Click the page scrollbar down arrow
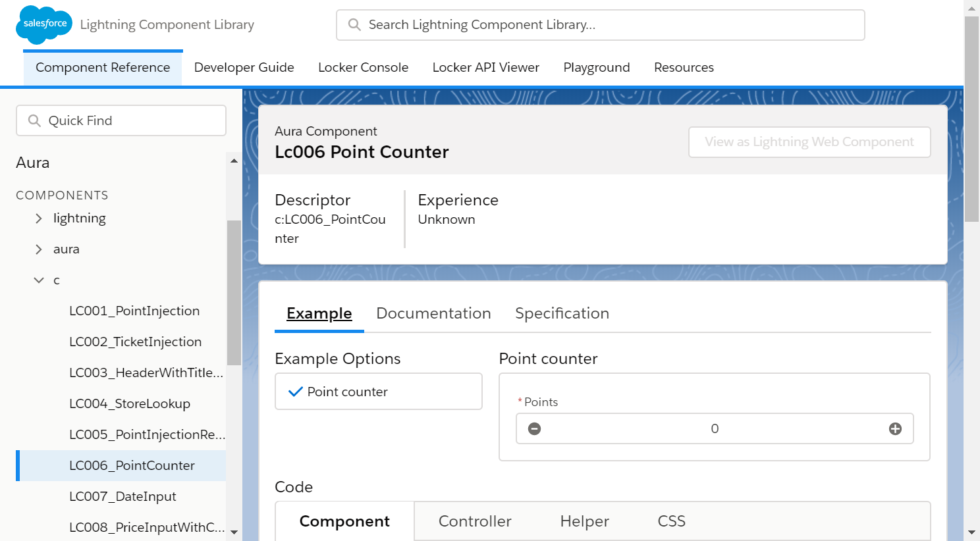 tap(971, 532)
